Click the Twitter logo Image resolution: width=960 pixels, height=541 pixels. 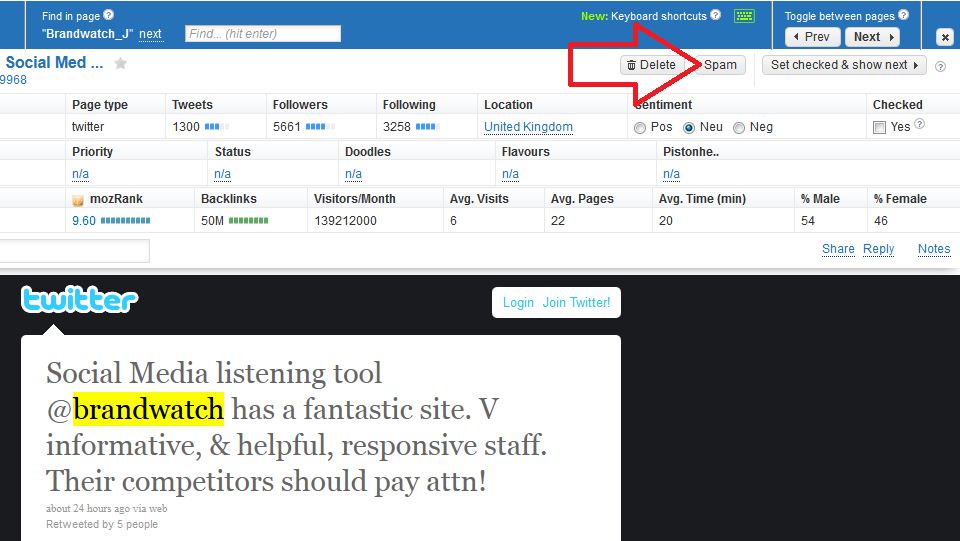80,299
